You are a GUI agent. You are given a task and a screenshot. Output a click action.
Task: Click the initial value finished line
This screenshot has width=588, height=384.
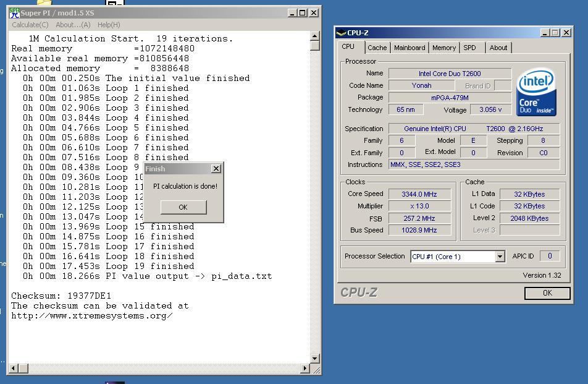pos(136,78)
